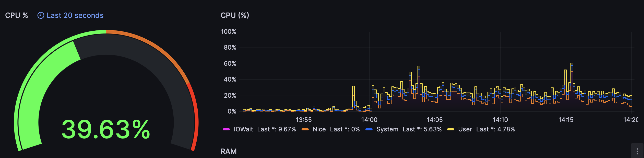Open the RAM panel title

point(229,151)
